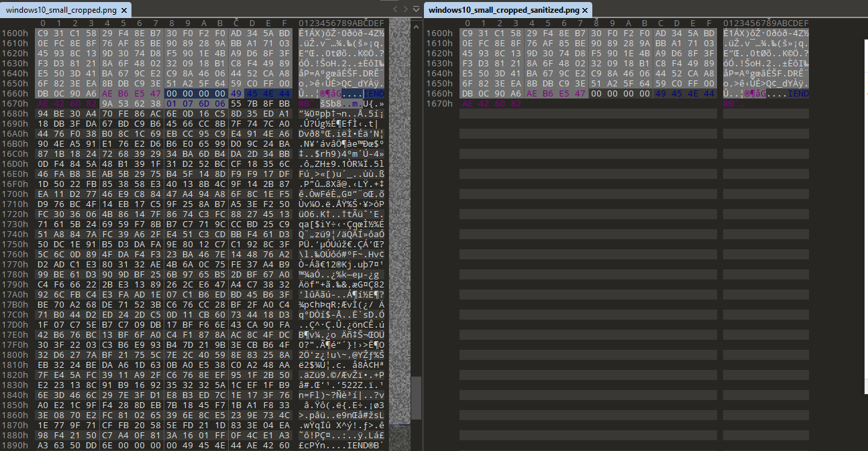This screenshot has height=451, width=868.
Task: Click byte 0E starting right pane row 1610h
Action: tap(467, 44)
